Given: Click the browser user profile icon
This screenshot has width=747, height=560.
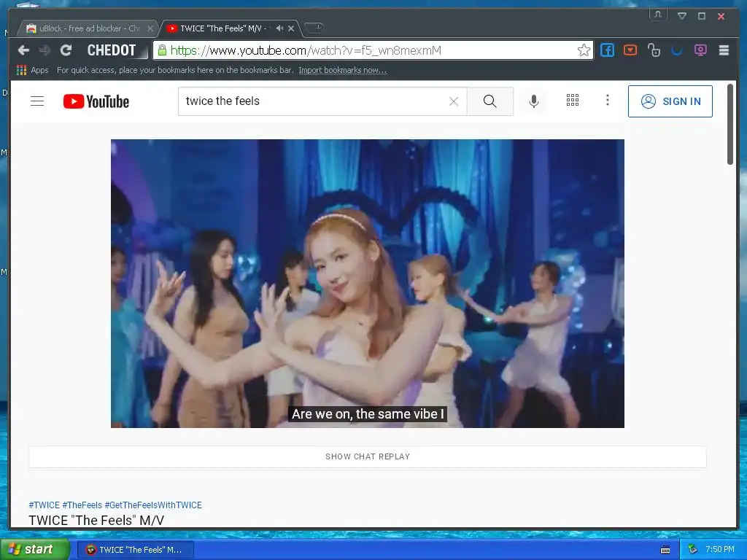Looking at the screenshot, I should click(658, 15).
